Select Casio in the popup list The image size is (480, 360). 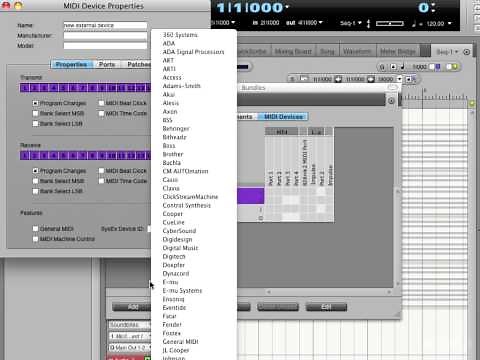point(170,180)
